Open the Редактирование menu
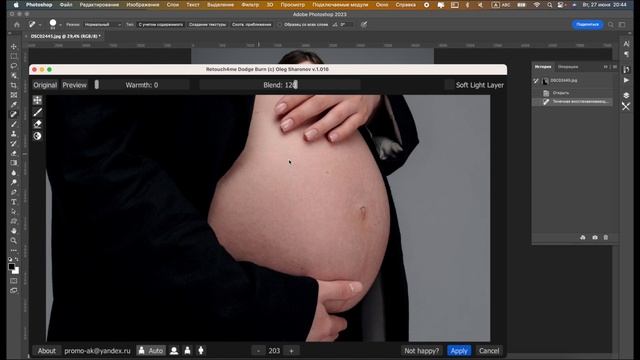The image size is (640, 360). [99, 5]
